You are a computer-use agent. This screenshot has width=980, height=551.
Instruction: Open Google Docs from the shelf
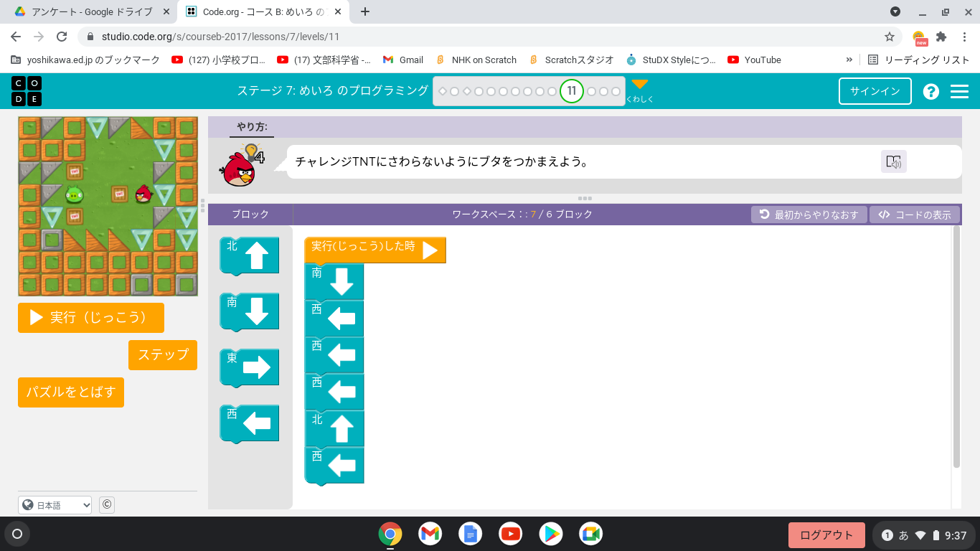471,534
